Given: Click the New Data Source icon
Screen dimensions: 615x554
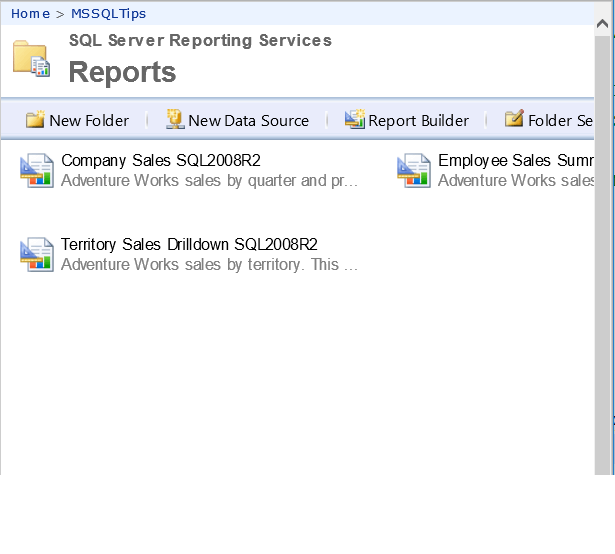Looking at the screenshot, I should [175, 119].
